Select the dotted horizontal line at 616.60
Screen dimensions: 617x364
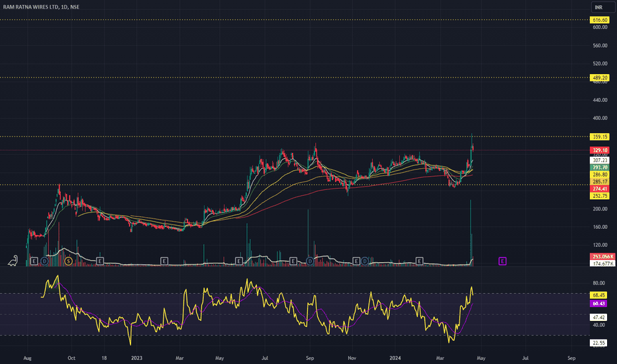tap(295, 19)
